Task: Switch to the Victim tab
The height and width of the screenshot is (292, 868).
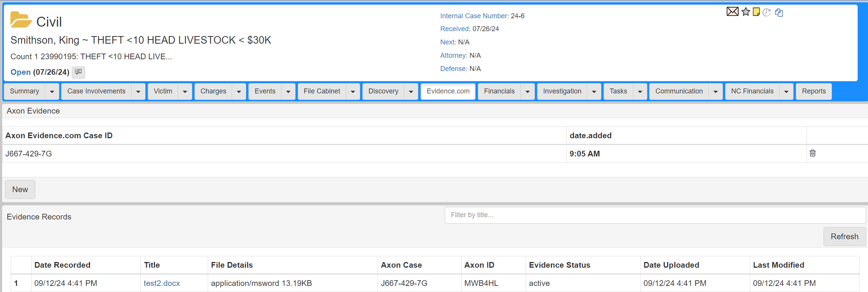Action: click(163, 92)
